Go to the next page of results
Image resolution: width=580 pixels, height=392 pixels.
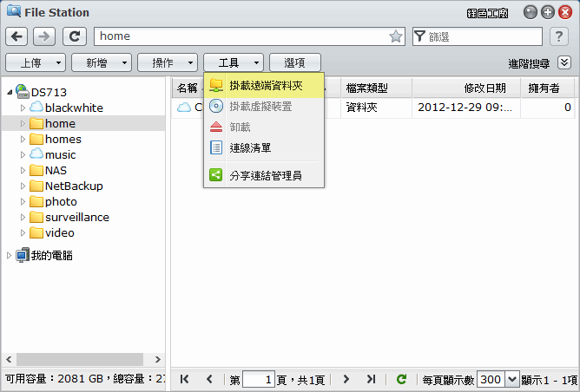pos(346,379)
